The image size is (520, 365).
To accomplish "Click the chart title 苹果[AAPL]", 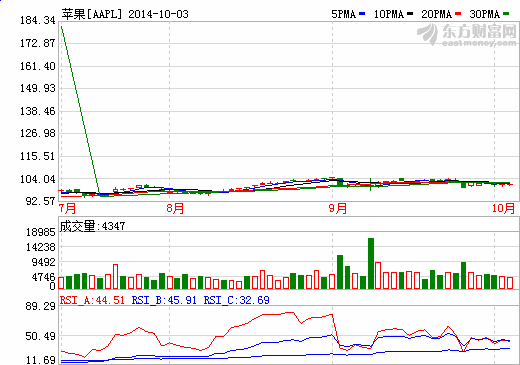I will coord(92,14).
